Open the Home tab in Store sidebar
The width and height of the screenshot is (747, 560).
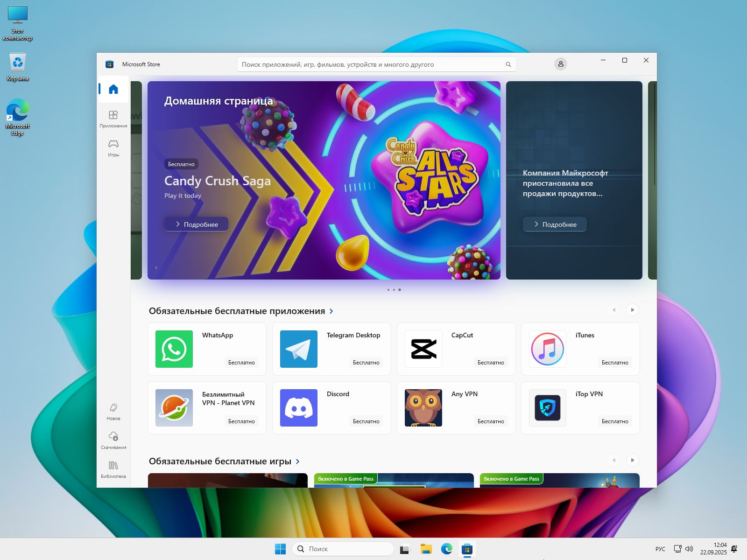click(113, 89)
